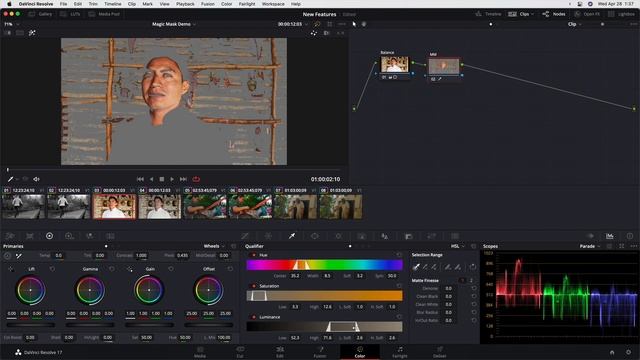Click the Luminance range gradient bar

[324, 327]
